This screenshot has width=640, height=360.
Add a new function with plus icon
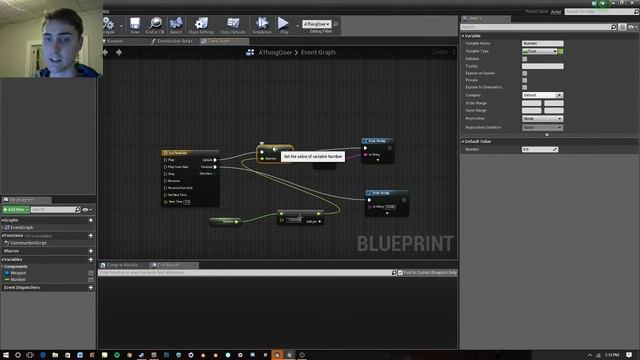pos(91,236)
